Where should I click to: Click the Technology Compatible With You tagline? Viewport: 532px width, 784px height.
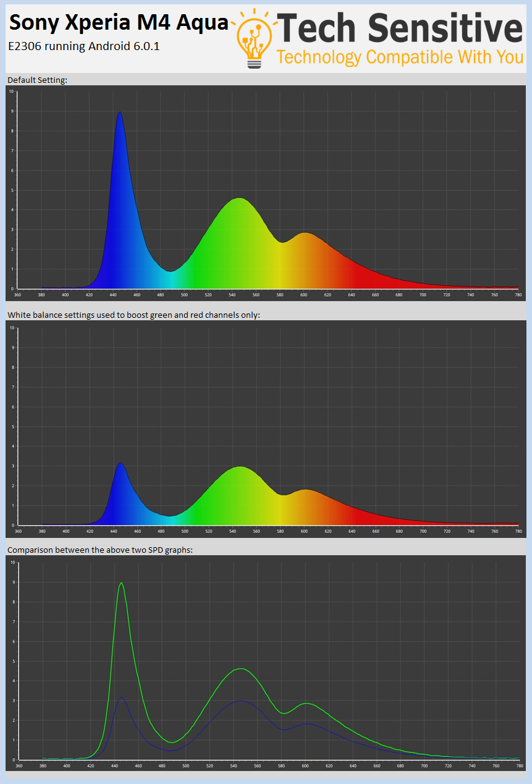coord(400,58)
